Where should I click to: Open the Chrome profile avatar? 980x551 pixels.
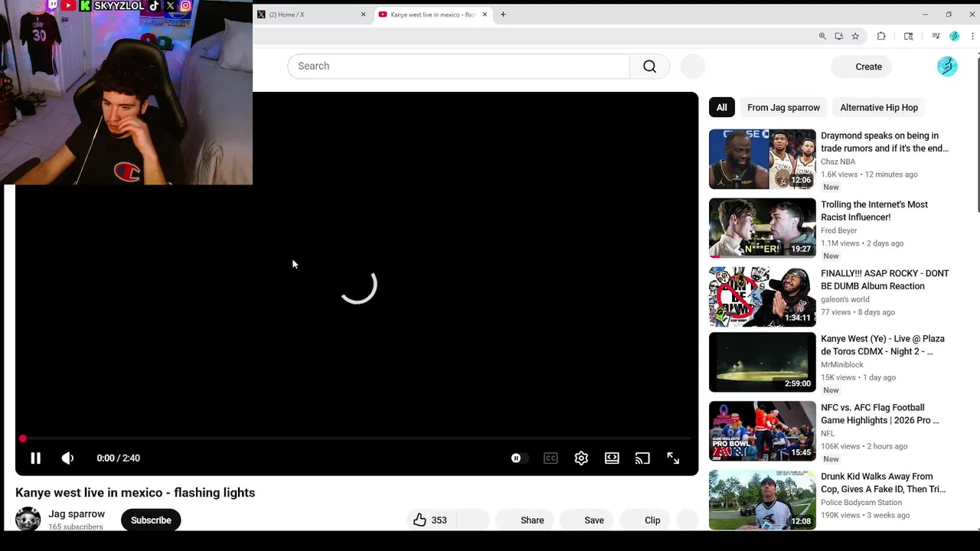point(954,36)
